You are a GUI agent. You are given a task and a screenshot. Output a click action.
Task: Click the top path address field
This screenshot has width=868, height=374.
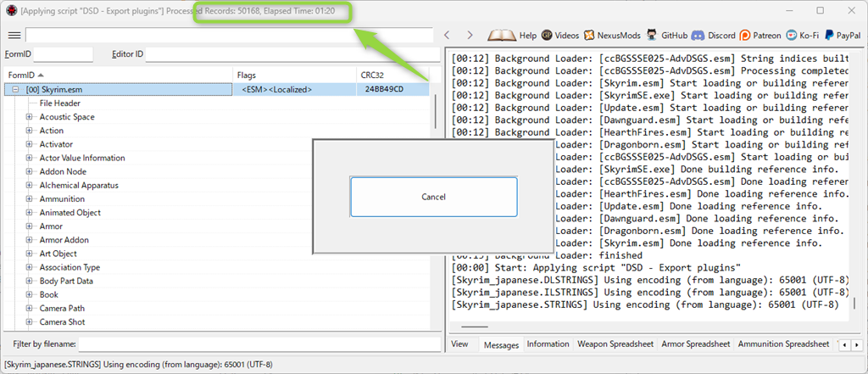pyautogui.click(x=229, y=35)
